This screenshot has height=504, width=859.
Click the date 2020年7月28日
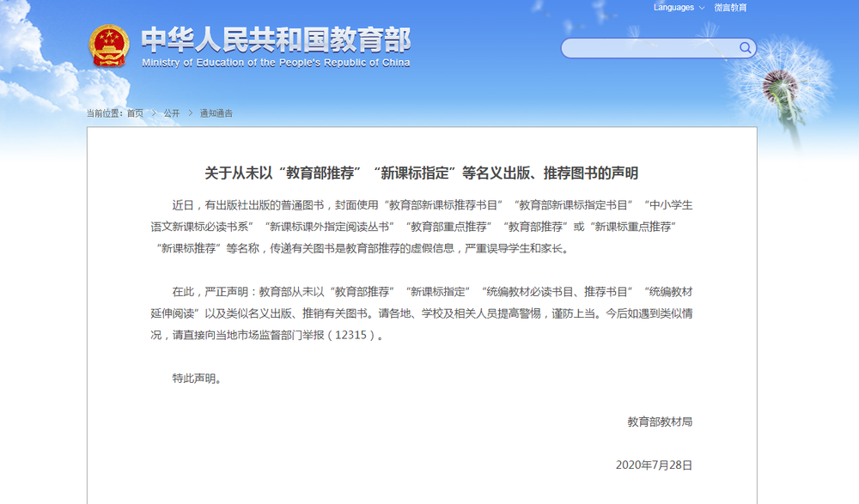coord(654,465)
